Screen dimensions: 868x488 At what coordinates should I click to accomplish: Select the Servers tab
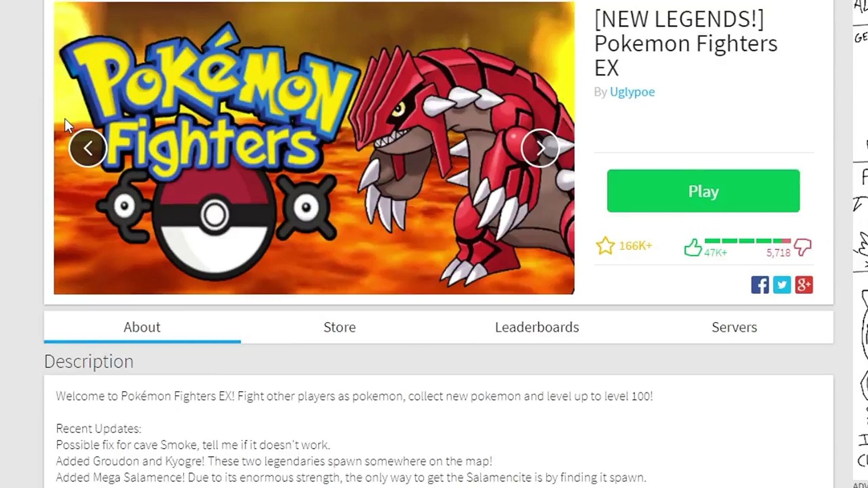coord(734,327)
